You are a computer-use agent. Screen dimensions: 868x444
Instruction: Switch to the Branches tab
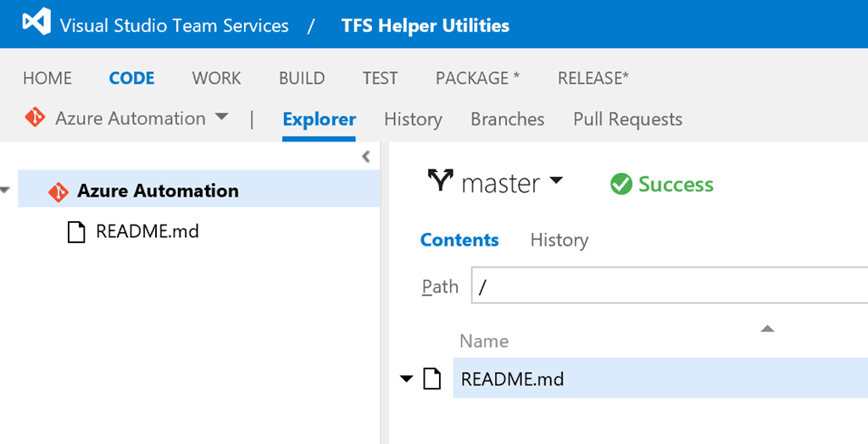(507, 119)
